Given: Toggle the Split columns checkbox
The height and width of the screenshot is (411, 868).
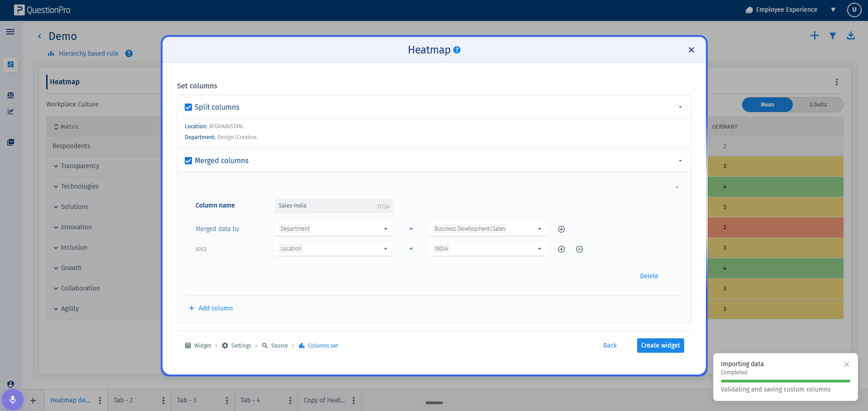Looking at the screenshot, I should [188, 107].
